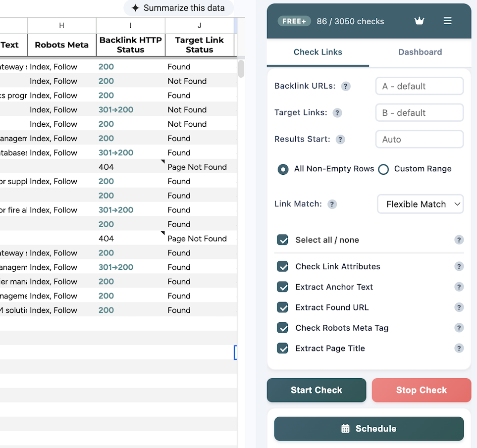Image resolution: width=477 pixels, height=448 pixels.
Task: Click the Start Check button
Action: tap(317, 390)
